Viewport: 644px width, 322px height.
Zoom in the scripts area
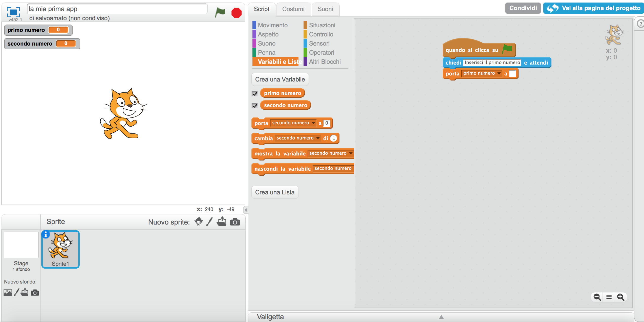[x=620, y=297]
